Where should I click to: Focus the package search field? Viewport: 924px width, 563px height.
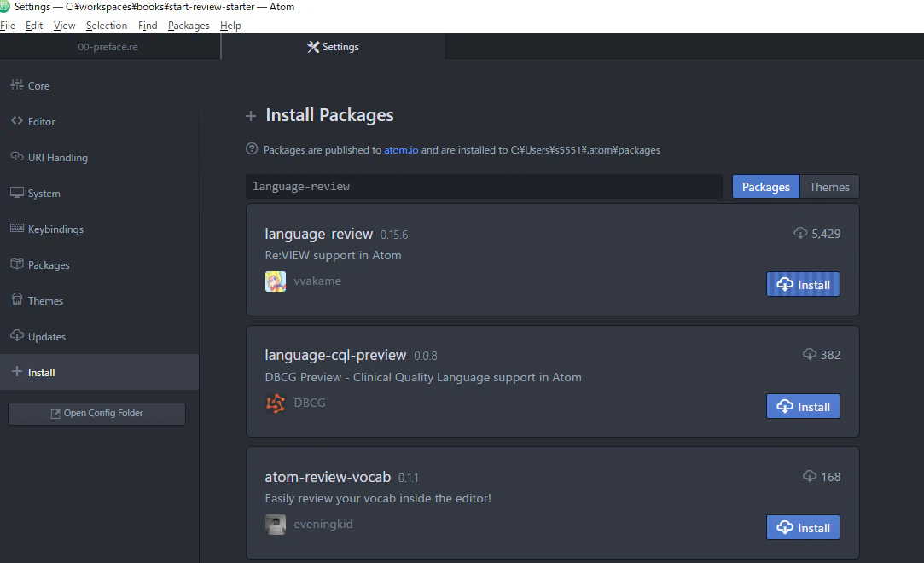[x=484, y=186]
